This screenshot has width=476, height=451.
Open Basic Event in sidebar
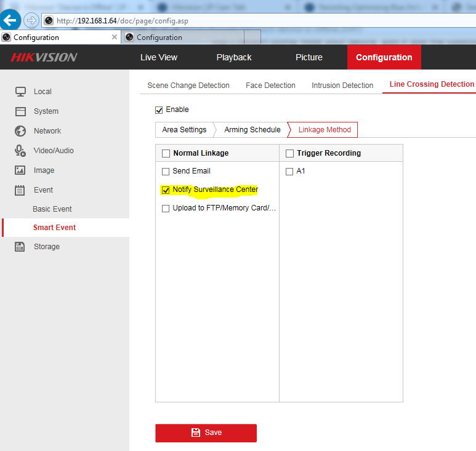tap(52, 209)
